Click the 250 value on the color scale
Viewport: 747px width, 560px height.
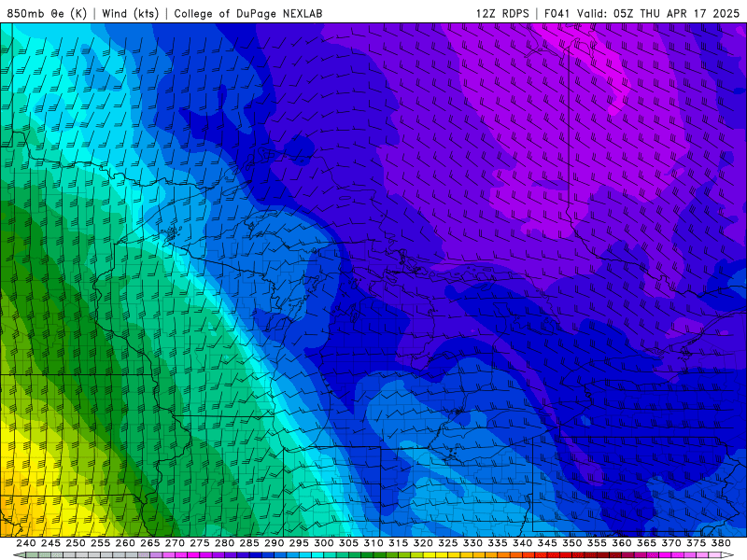click(x=76, y=543)
